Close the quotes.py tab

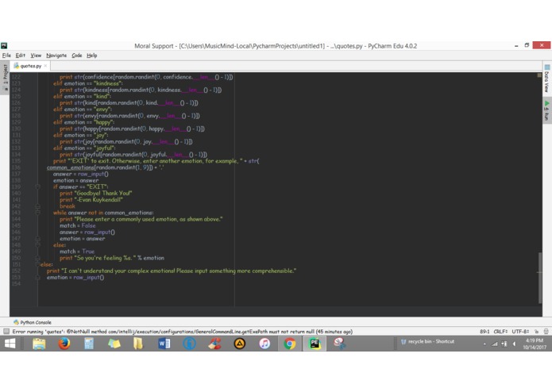click(x=45, y=66)
